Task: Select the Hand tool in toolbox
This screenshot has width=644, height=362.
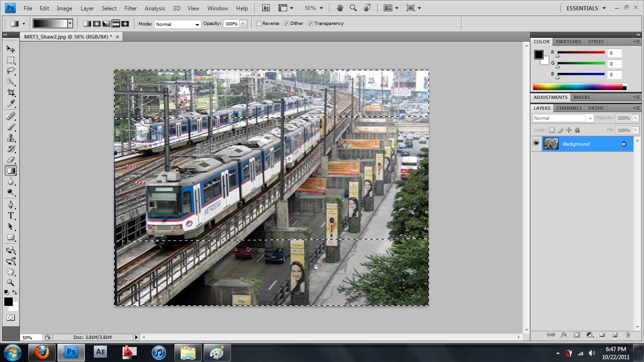Action: coord(11,272)
